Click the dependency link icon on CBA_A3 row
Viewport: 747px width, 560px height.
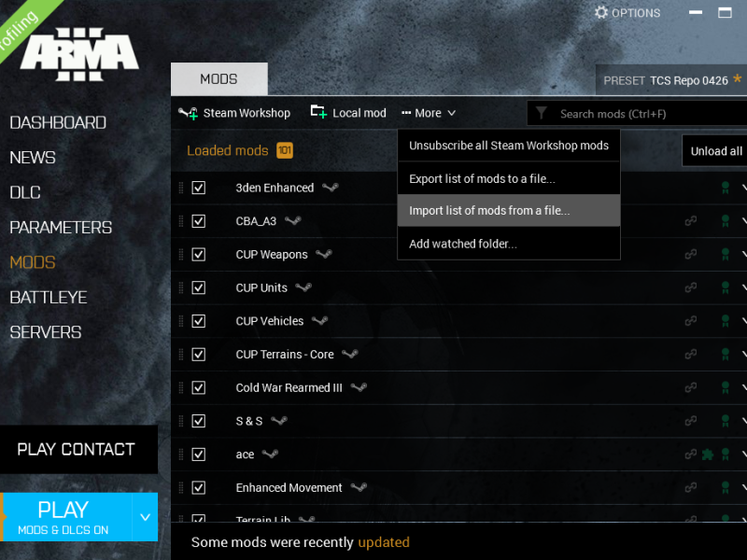[691, 221]
